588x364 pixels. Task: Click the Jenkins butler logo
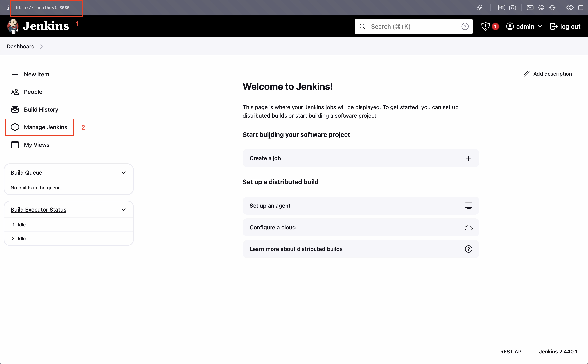tap(13, 26)
